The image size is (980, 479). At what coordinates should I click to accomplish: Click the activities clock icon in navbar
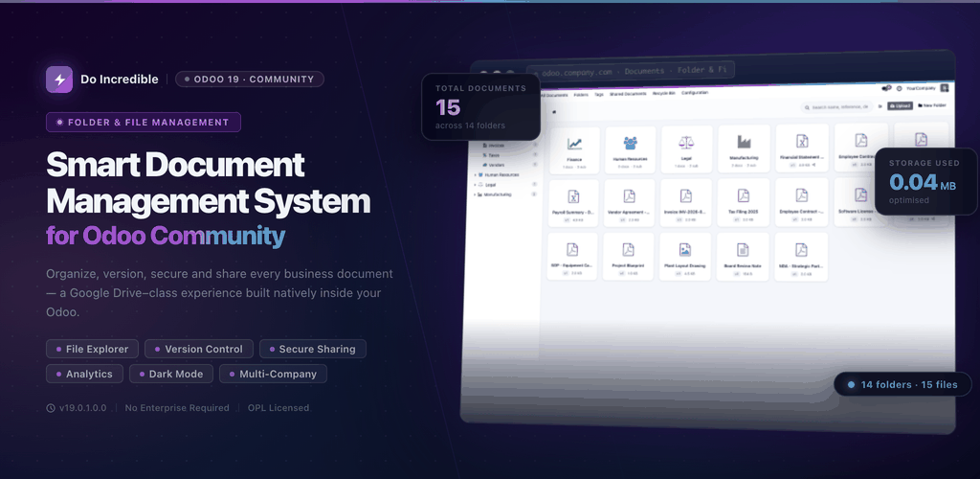pyautogui.click(x=899, y=89)
